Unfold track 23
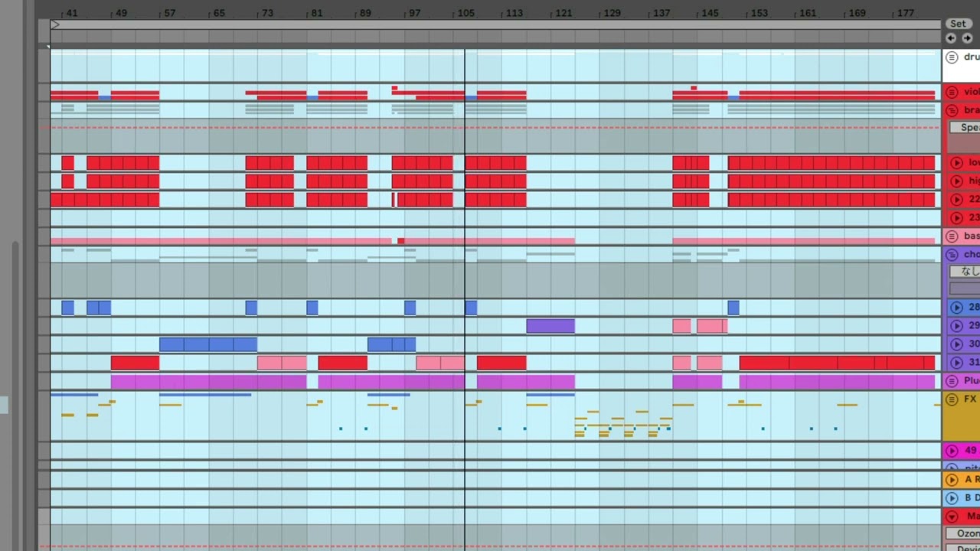Image resolution: width=980 pixels, height=551 pixels. [x=956, y=218]
